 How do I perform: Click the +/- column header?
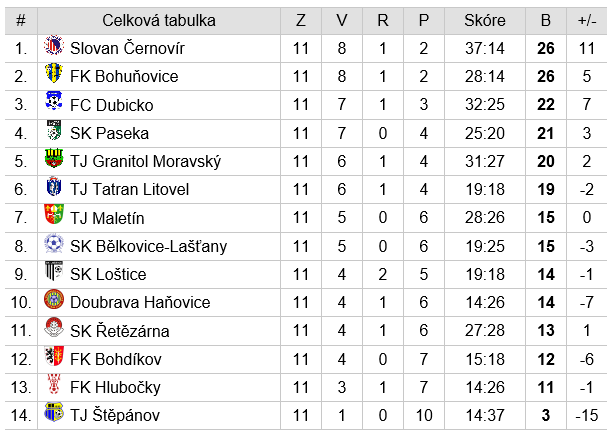point(587,21)
